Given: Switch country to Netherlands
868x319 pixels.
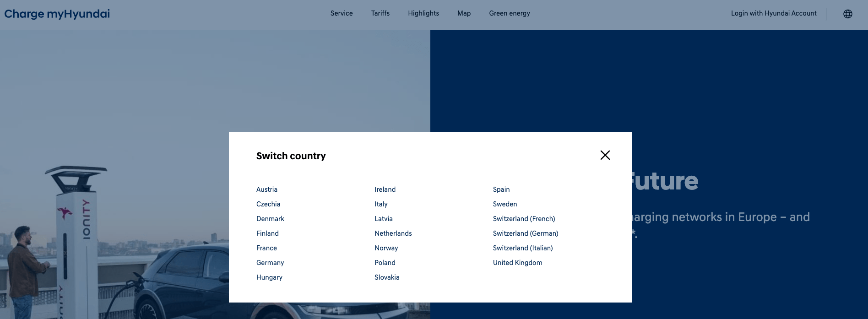Looking at the screenshot, I should tap(393, 233).
